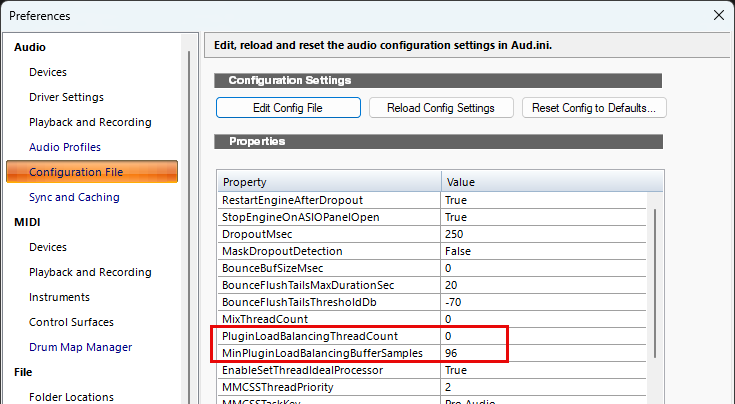This screenshot has height=404, width=735.
Task: Open Sync and Caching settings
Action: 74,197
